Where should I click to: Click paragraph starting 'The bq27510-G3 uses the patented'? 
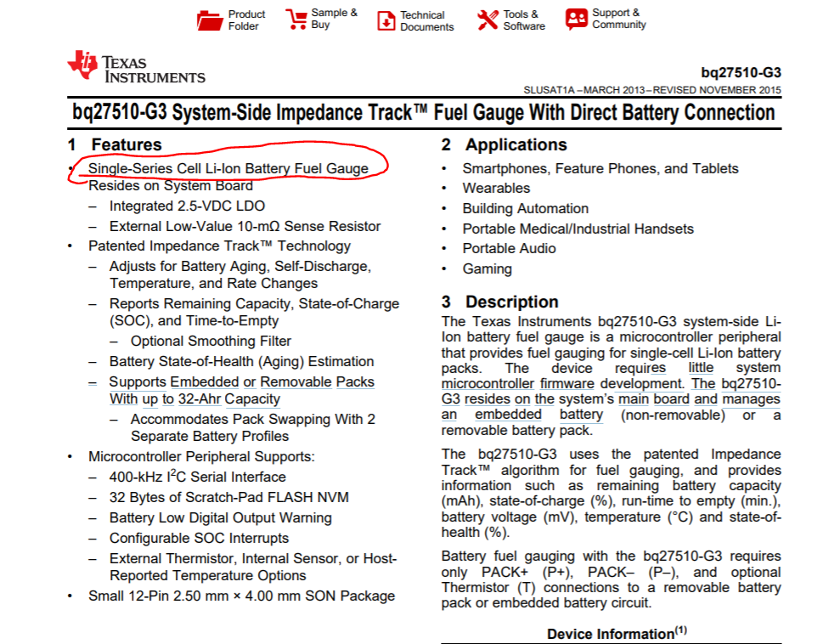point(611,493)
